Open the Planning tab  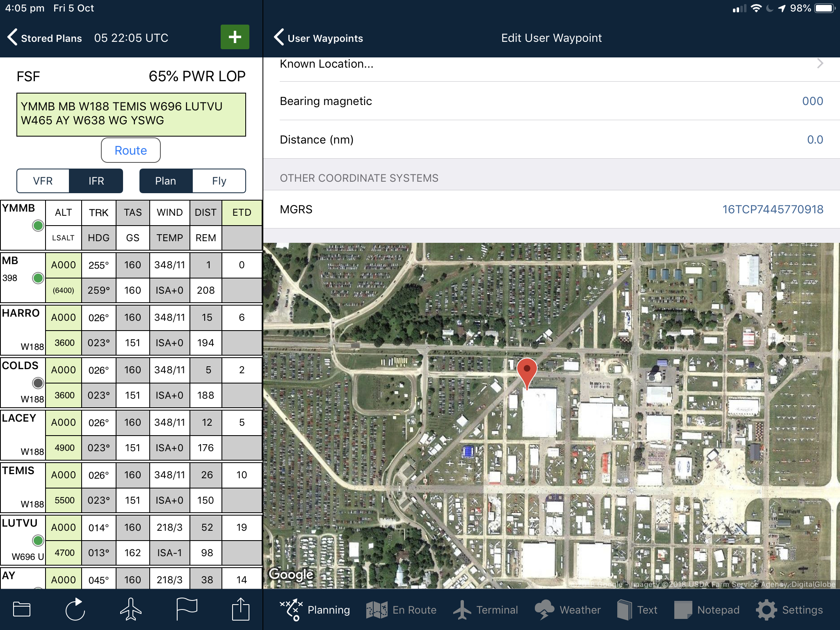pos(315,610)
